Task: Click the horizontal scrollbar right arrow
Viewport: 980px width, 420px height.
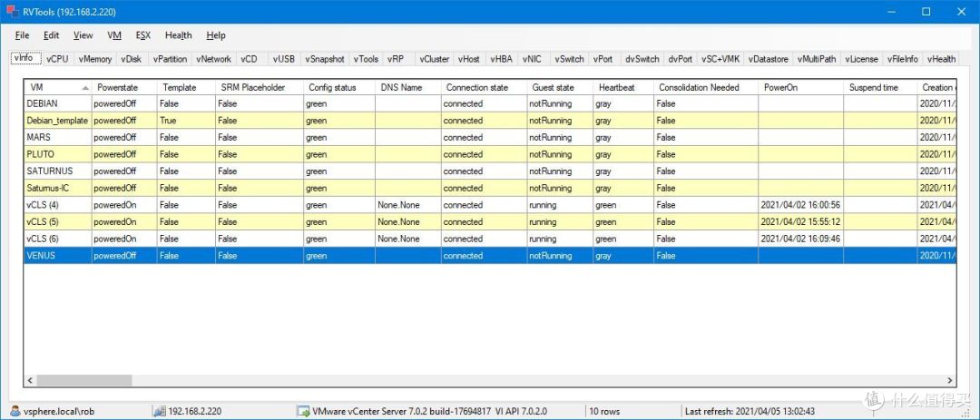Action: point(950,380)
